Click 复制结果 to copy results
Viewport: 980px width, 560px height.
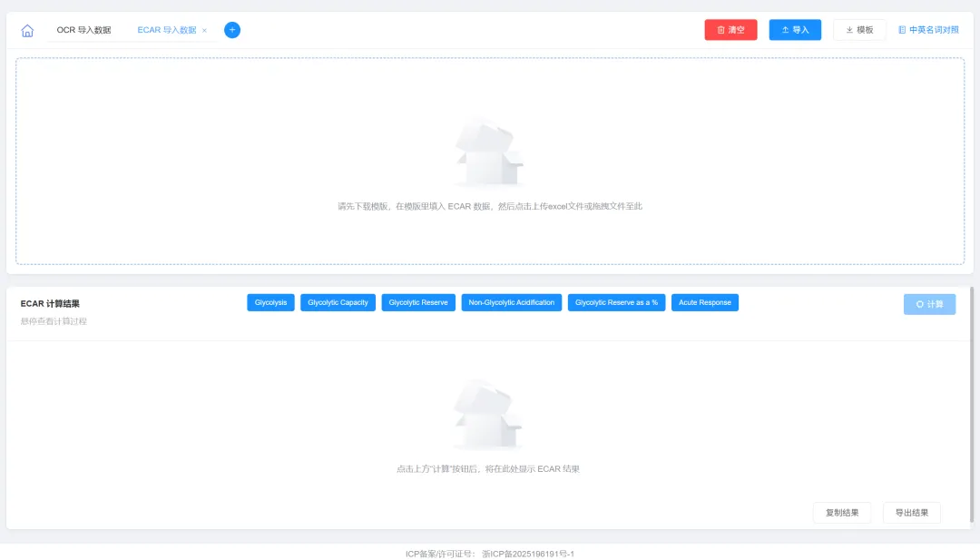(x=841, y=513)
